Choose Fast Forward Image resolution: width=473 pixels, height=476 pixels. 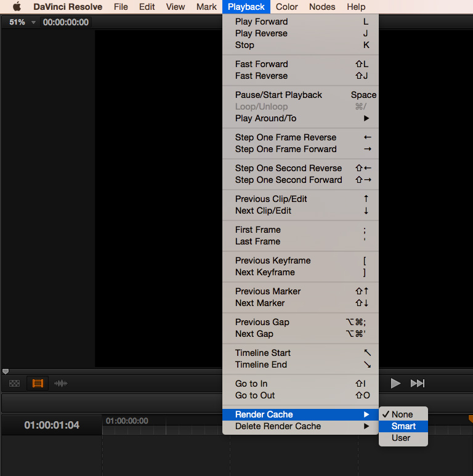301,64
